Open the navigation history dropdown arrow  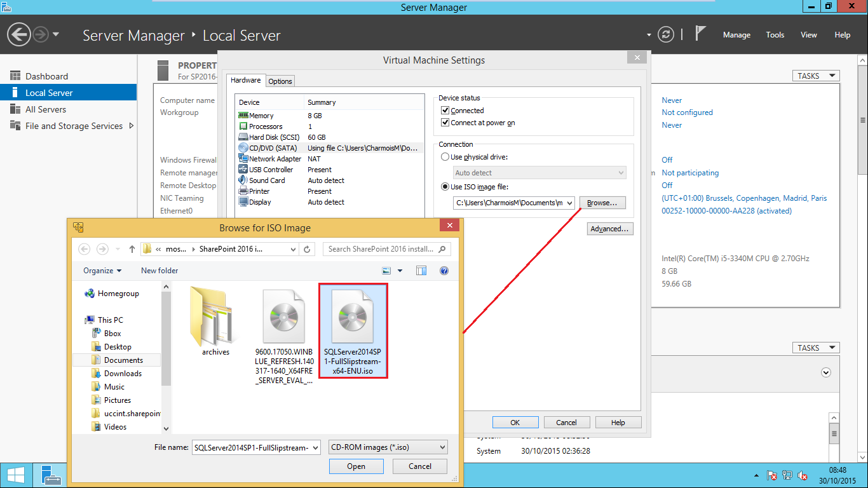[x=56, y=34]
